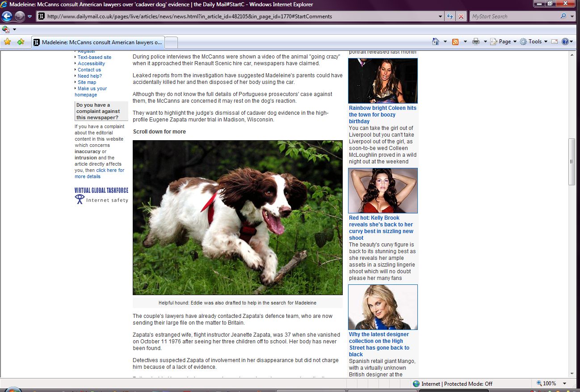Click the Add to Favorites icon

[21, 42]
